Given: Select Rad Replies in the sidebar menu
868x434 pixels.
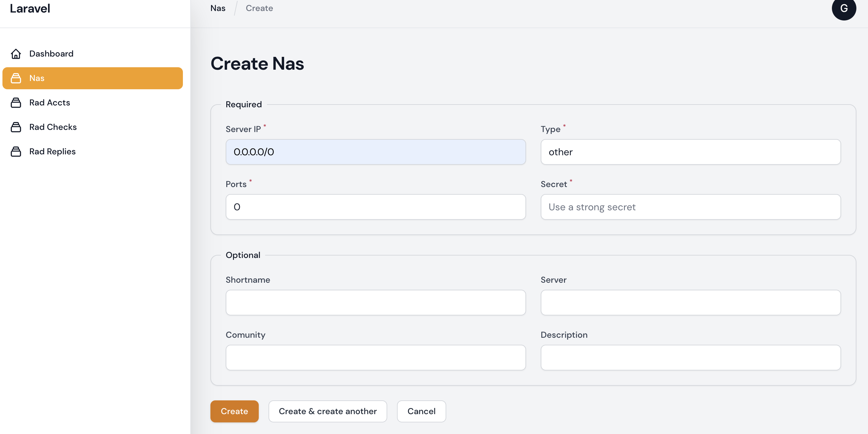Looking at the screenshot, I should [x=52, y=151].
